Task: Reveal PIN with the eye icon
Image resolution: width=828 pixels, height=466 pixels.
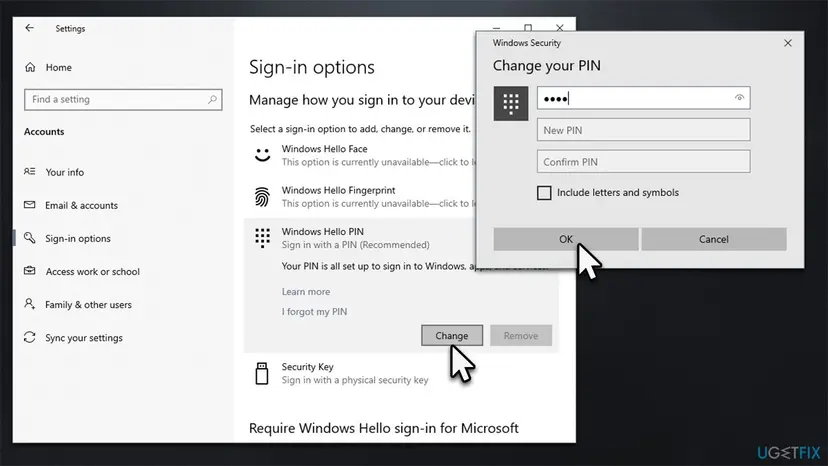Action: tap(739, 98)
